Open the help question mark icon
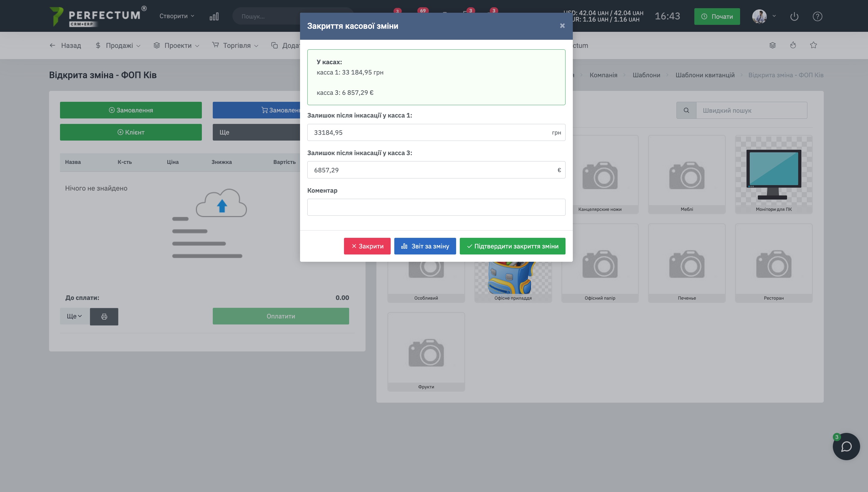 pos(817,16)
